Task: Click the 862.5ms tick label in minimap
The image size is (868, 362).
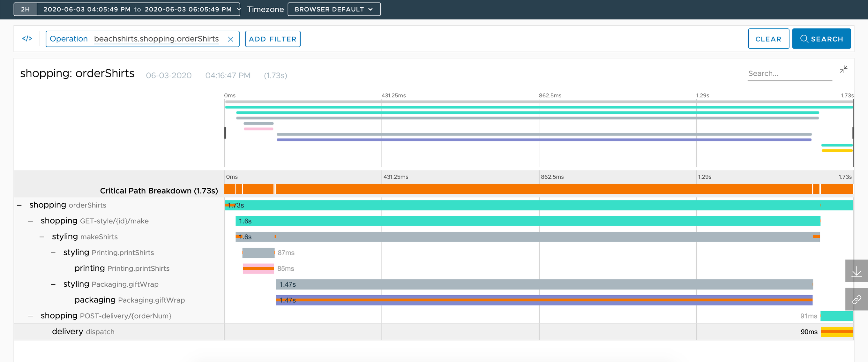Action: pos(550,95)
